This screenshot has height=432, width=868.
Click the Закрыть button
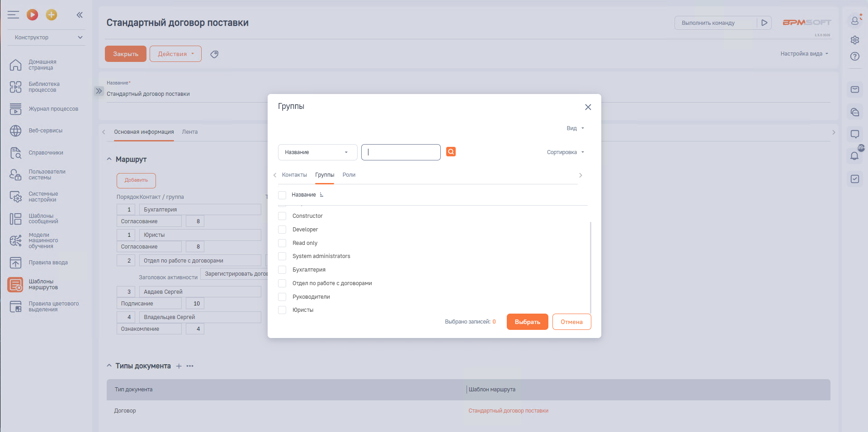[126, 54]
